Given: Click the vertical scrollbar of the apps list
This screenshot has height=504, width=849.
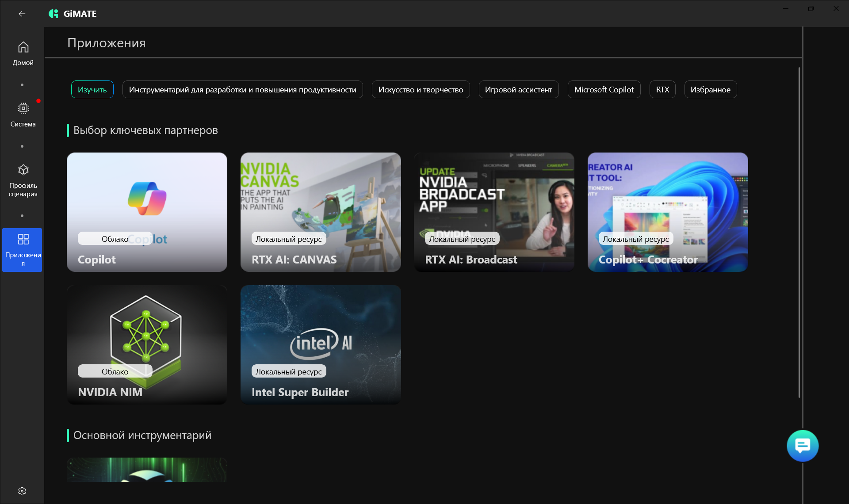Looking at the screenshot, I should pyautogui.click(x=799, y=232).
